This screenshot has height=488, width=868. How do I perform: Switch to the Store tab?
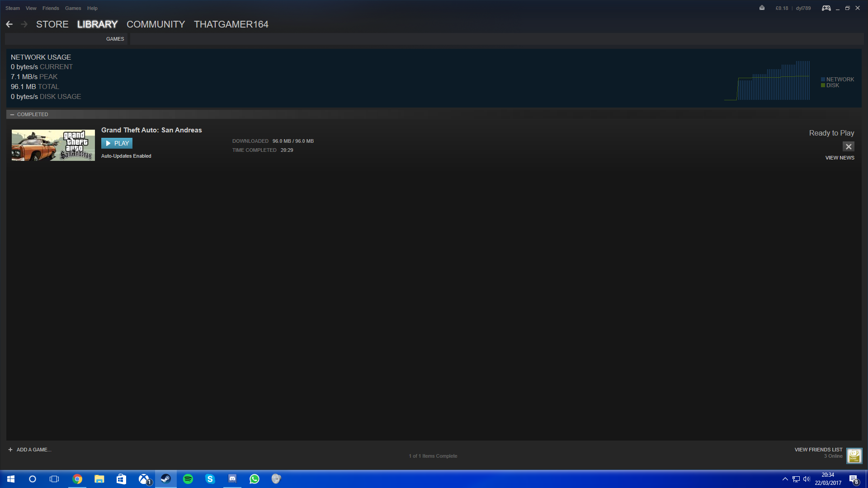pos(52,24)
